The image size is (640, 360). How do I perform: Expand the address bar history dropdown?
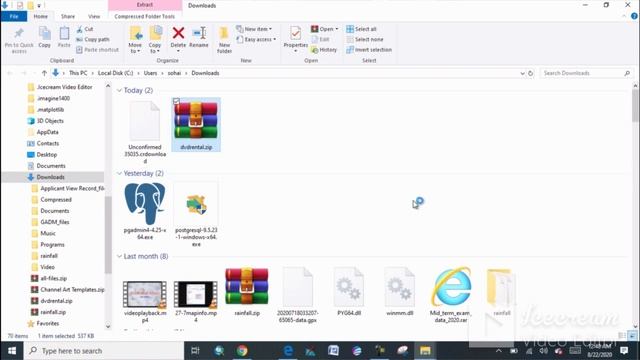point(522,73)
